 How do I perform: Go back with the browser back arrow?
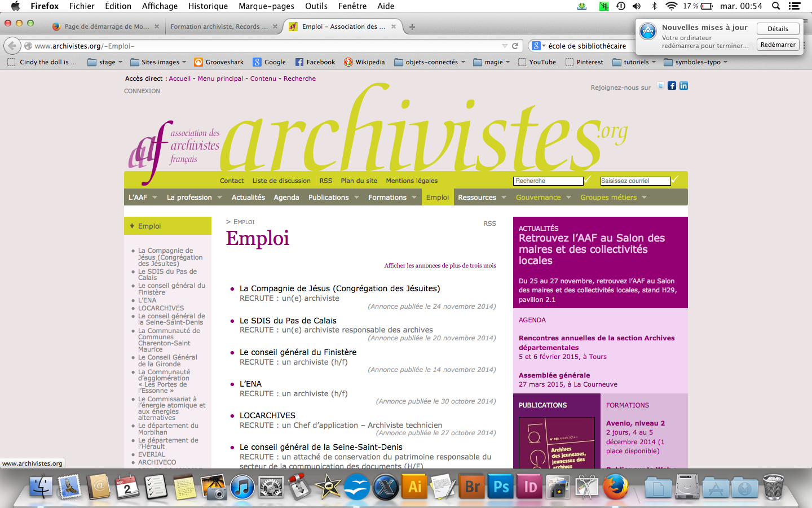point(12,46)
